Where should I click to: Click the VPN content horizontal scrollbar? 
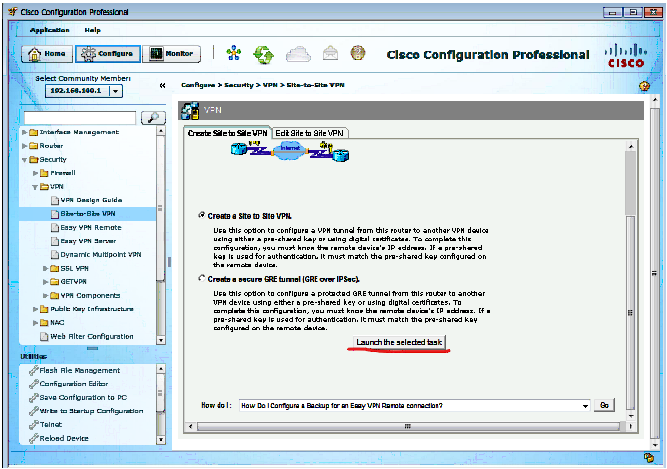coord(408,426)
